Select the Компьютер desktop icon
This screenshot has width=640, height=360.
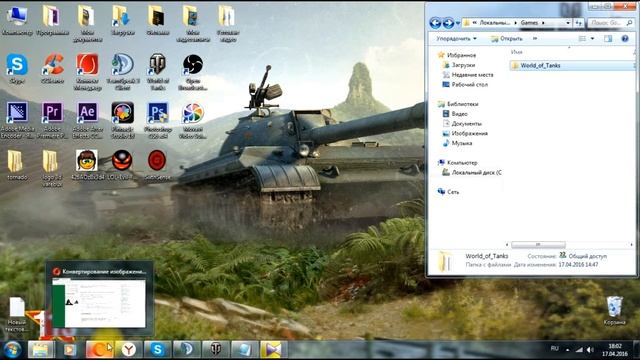(17, 20)
